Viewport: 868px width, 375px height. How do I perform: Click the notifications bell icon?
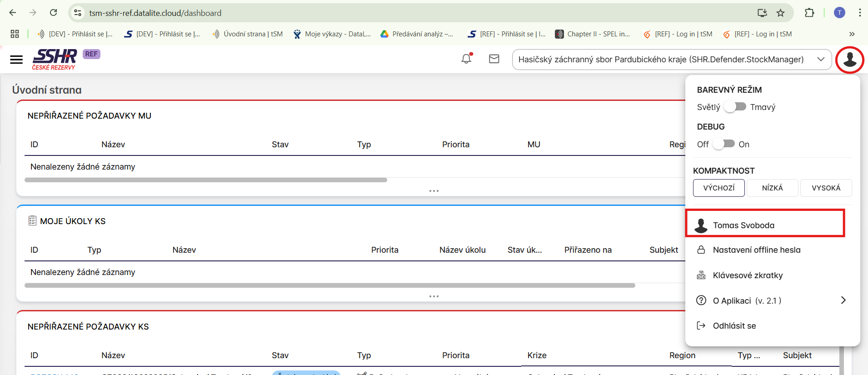pyautogui.click(x=466, y=59)
